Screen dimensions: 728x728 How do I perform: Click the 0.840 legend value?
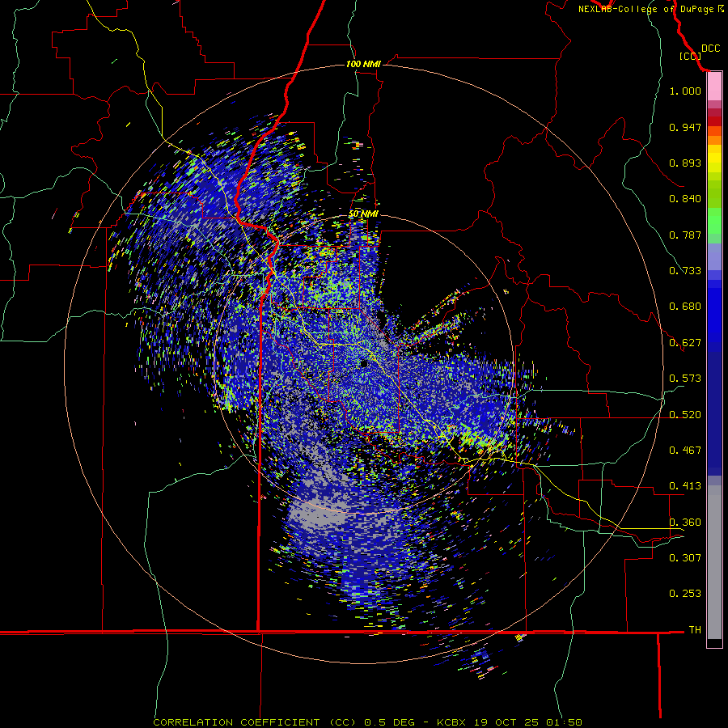pos(685,199)
